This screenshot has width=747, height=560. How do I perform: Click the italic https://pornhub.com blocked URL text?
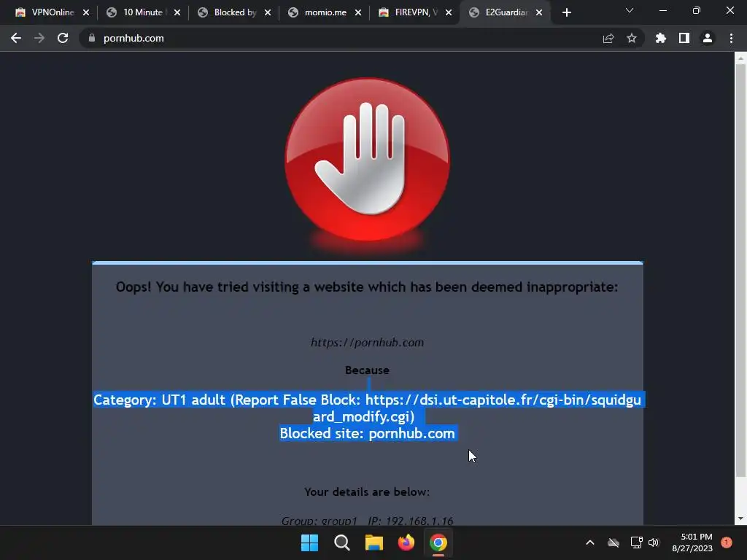(x=368, y=343)
